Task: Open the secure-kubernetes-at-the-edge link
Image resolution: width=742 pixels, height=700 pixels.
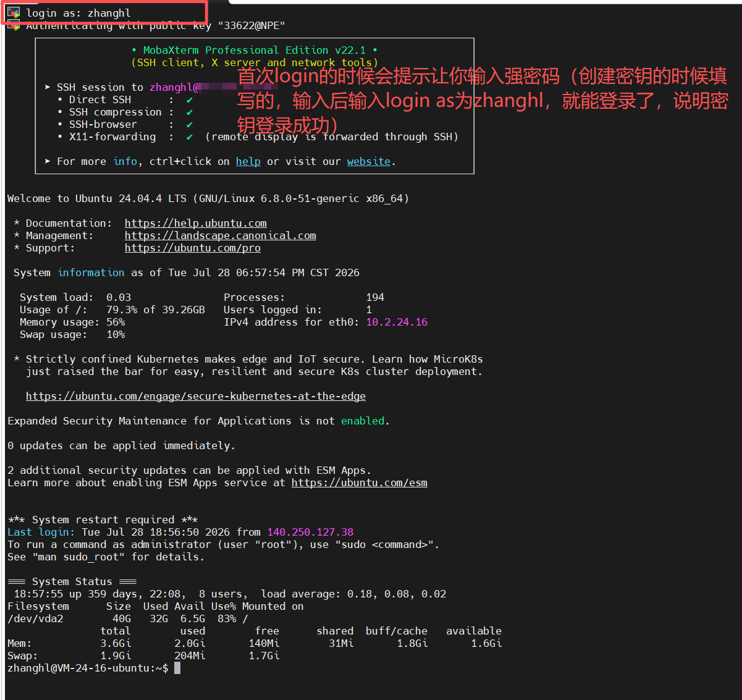Action: click(196, 396)
